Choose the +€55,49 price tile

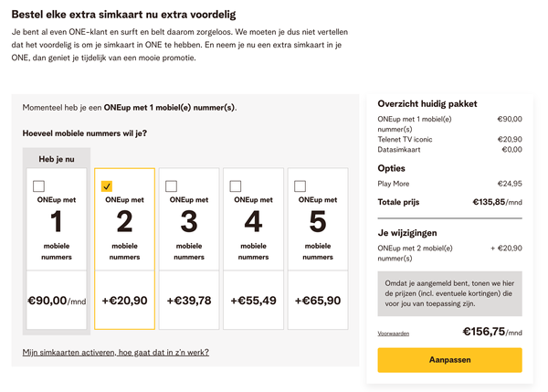click(253, 300)
